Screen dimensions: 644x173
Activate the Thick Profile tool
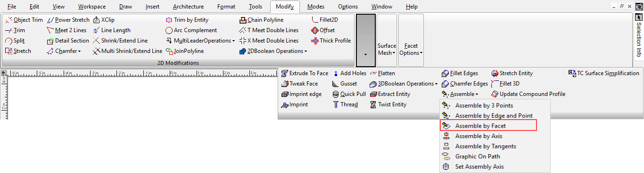pyautogui.click(x=331, y=41)
